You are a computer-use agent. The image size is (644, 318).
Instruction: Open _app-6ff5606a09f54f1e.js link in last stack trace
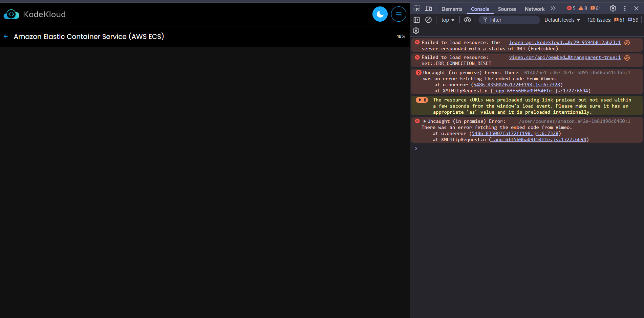[539, 140]
